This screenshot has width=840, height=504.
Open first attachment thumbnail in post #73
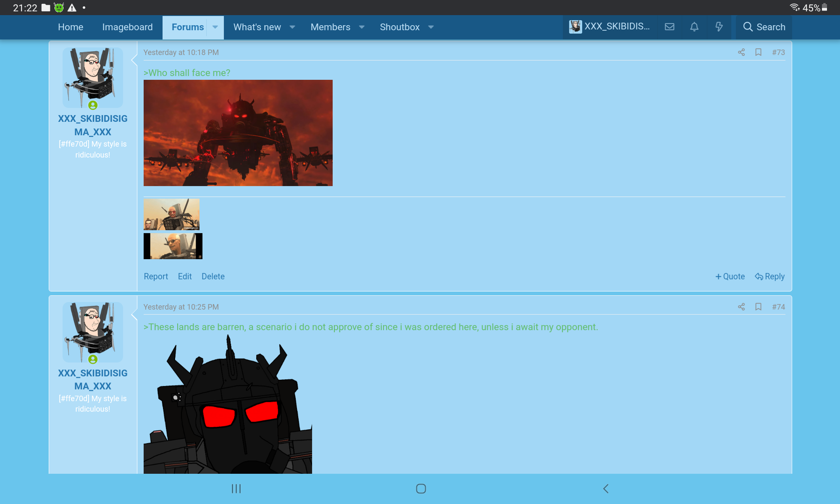tap(171, 214)
